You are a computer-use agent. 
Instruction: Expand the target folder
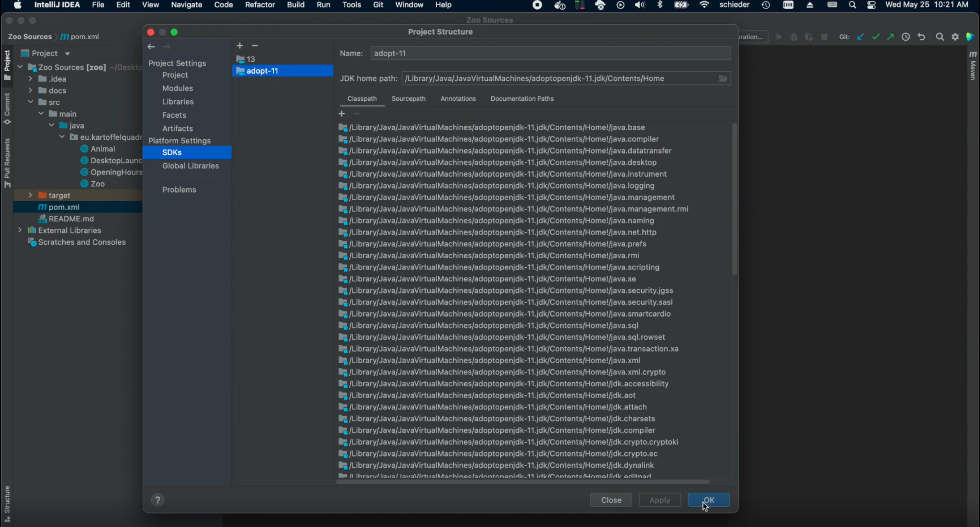[x=30, y=195]
